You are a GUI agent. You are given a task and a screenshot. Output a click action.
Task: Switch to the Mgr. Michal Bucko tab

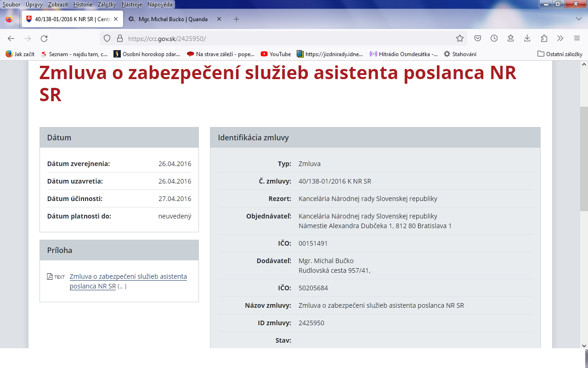(173, 19)
